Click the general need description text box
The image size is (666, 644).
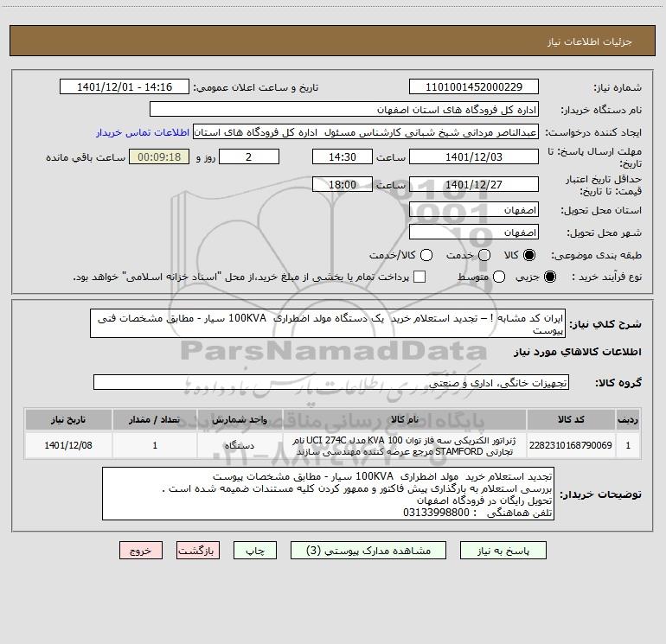pos(328,323)
